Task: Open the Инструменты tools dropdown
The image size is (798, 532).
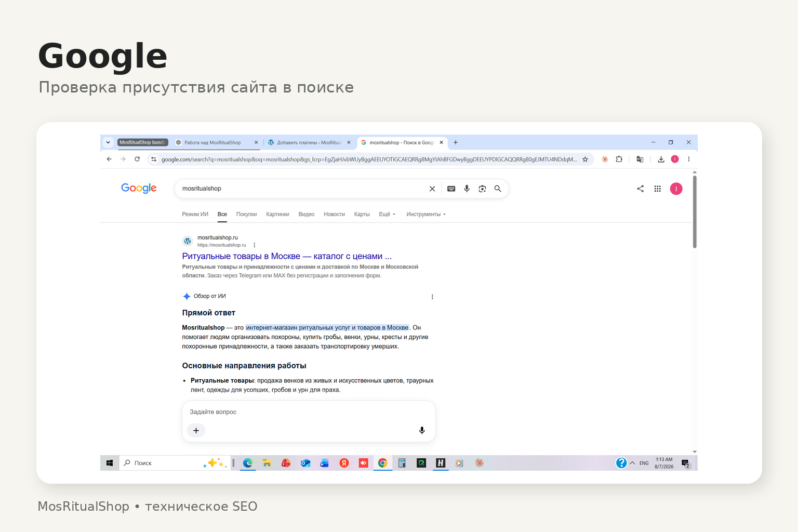Action: [x=426, y=214]
